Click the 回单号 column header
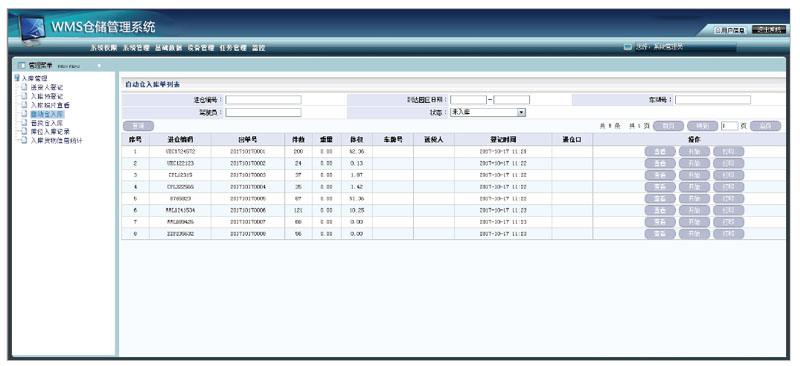Image resolution: width=800 pixels, height=366 pixels. (x=247, y=139)
